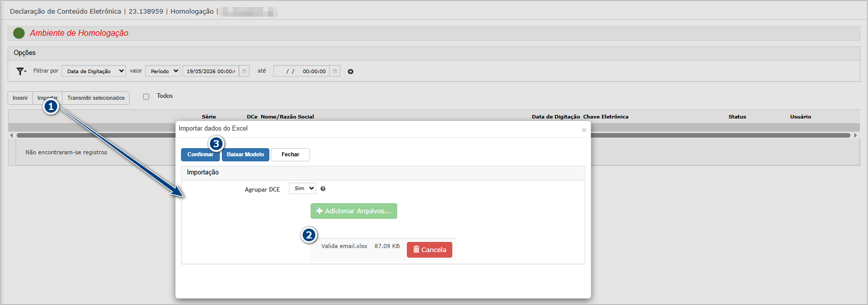Image resolution: width=868 pixels, height=305 pixels.
Task: Change the Agrupar DCE Sim dropdown
Action: pyautogui.click(x=302, y=188)
